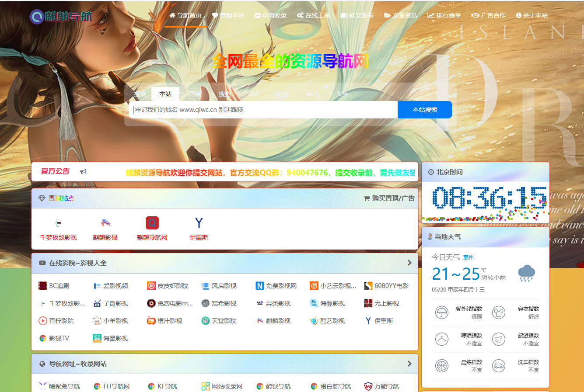Open the 导航首页 menu item
This screenshot has width=584, height=392.
tap(185, 15)
